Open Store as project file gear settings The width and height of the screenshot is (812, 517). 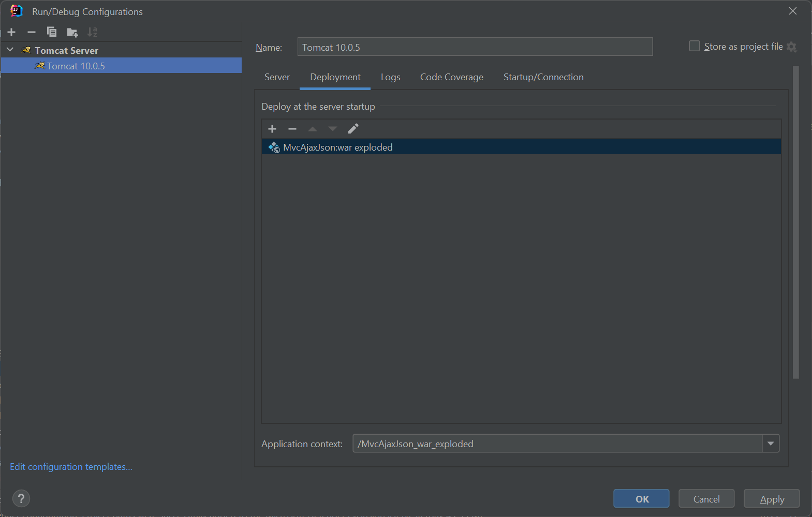coord(792,47)
